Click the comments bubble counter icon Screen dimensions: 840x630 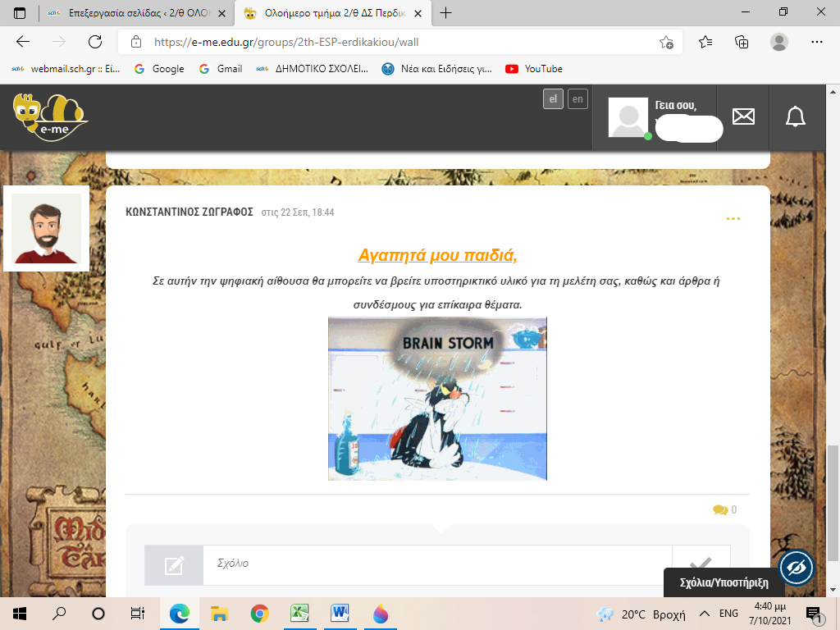720,509
